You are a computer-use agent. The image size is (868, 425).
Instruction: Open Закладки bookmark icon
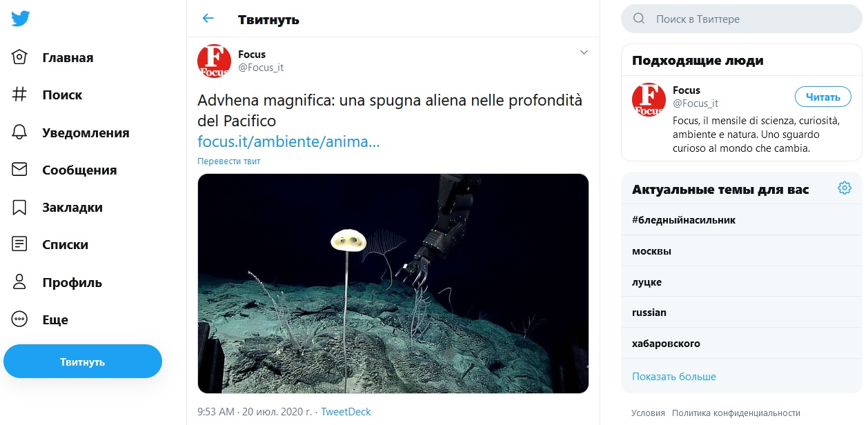point(19,207)
